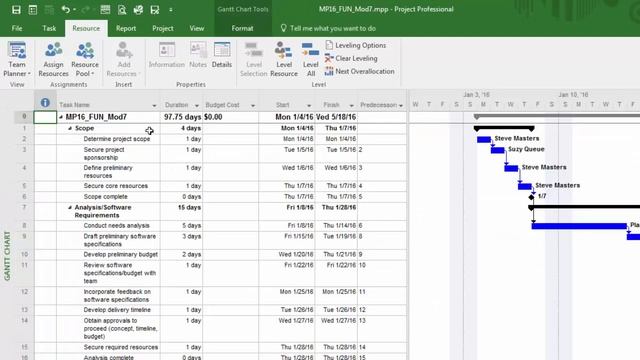
Task: Click the calendar-table icon in quick access toolbar
Action: [105, 9]
